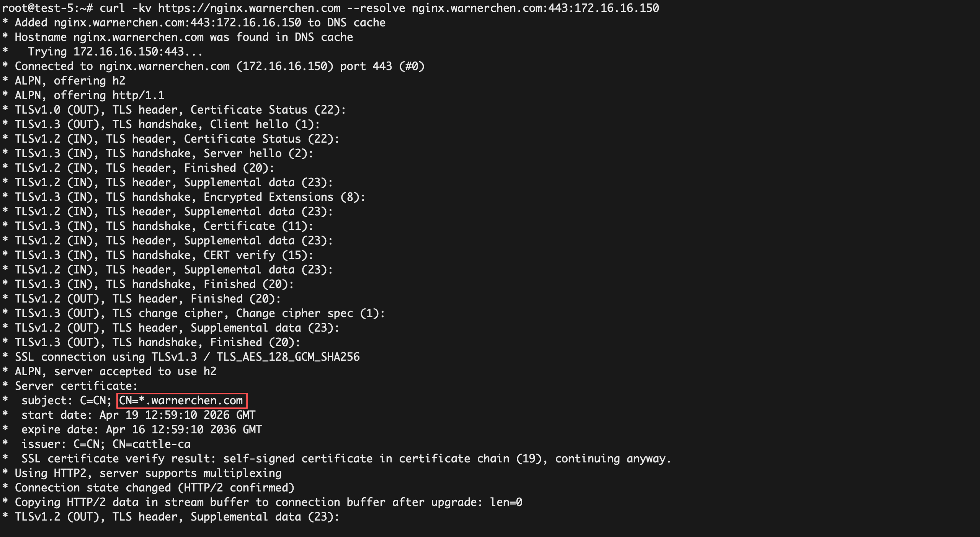Click the "ALPN, offering h2" line
Viewport: 980px width, 537px height.
(x=70, y=81)
